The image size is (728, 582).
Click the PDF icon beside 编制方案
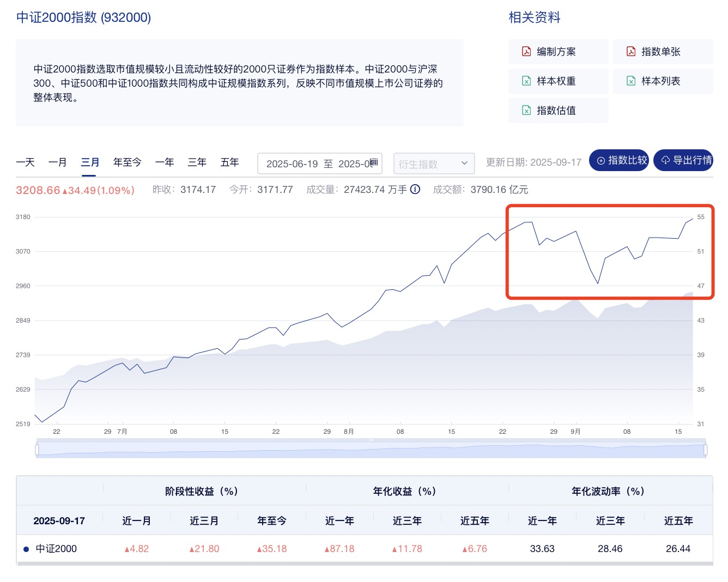coord(526,51)
